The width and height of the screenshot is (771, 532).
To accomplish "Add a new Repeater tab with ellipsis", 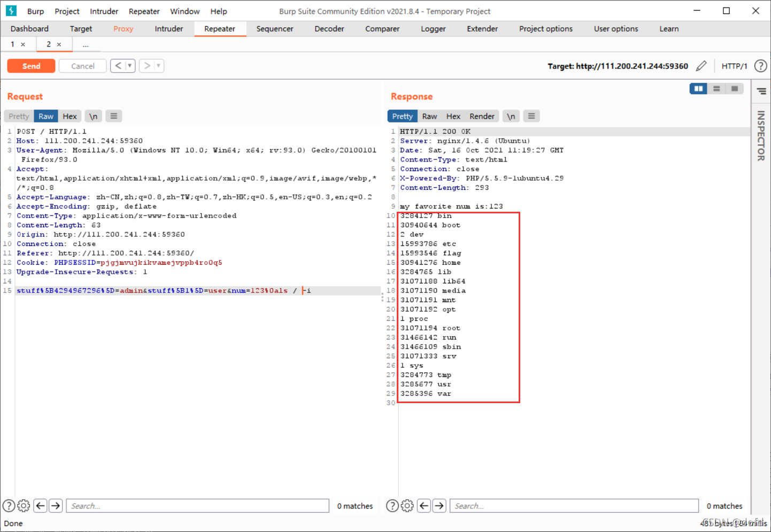I will click(x=86, y=44).
